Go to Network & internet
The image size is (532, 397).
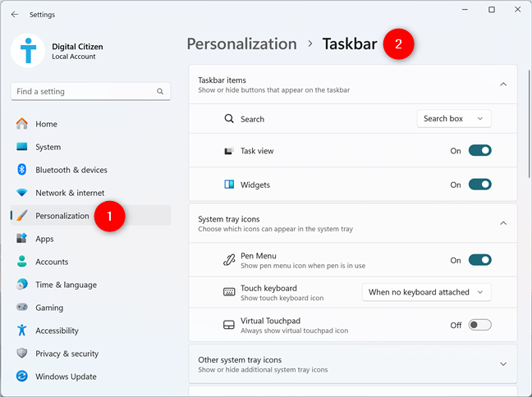[x=90, y=193]
